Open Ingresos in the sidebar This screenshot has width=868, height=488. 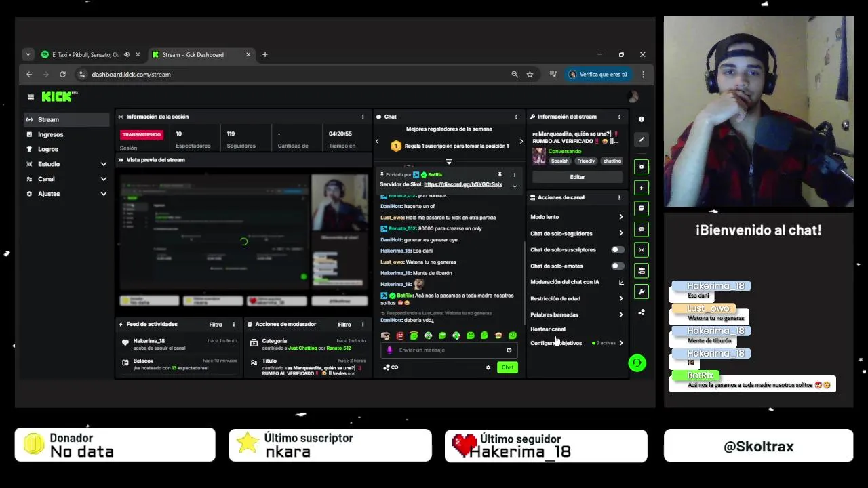pos(66,134)
